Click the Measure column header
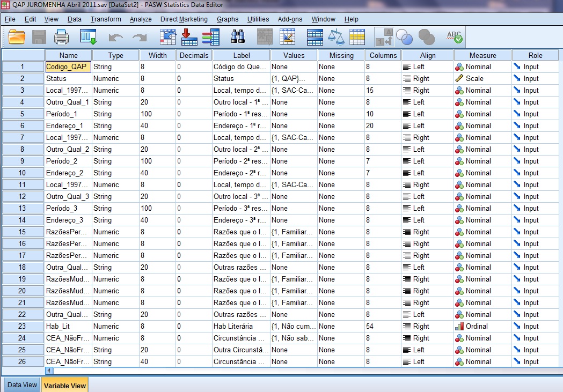 pyautogui.click(x=482, y=55)
